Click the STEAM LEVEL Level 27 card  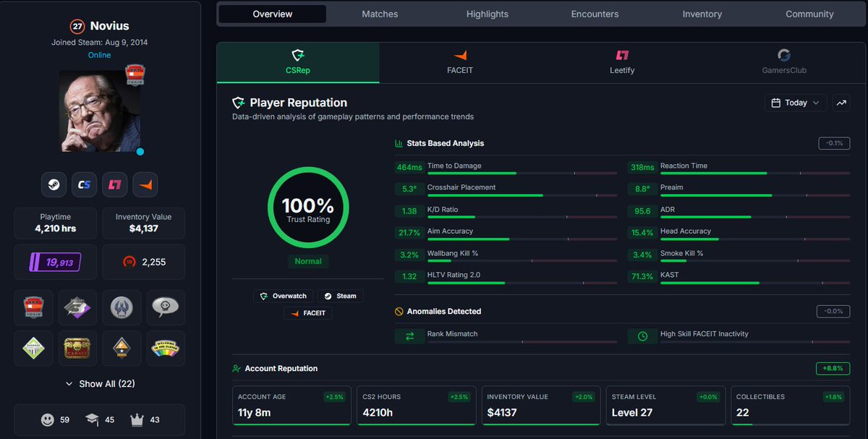pyautogui.click(x=665, y=406)
